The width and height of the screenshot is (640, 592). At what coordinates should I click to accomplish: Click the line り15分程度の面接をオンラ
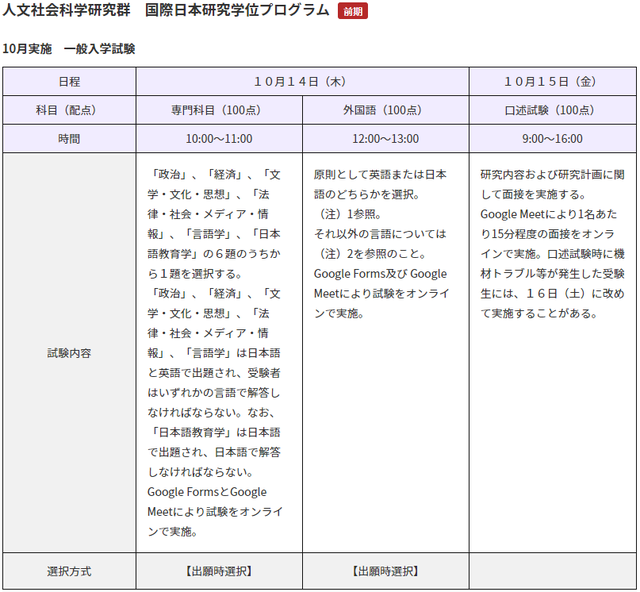547,234
